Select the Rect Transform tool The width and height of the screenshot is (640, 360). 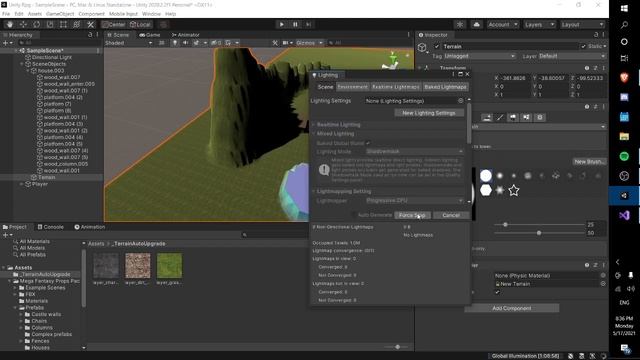pyautogui.click(x=63, y=24)
